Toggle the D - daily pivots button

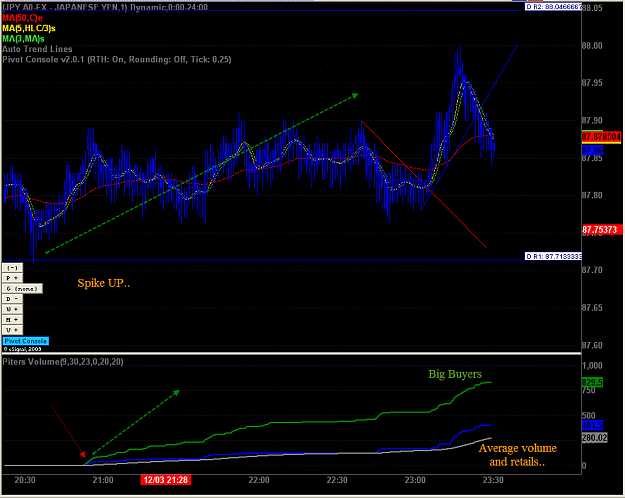12,299
